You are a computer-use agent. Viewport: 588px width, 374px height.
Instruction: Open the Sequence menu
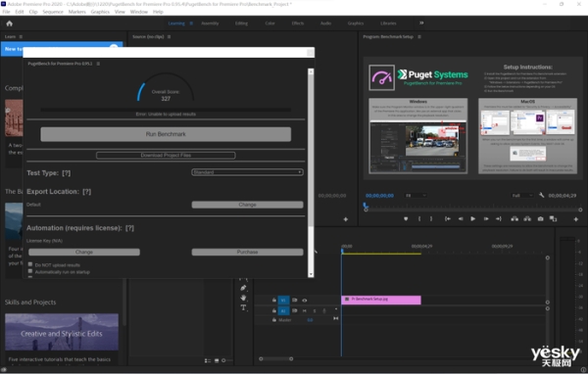(x=53, y=12)
